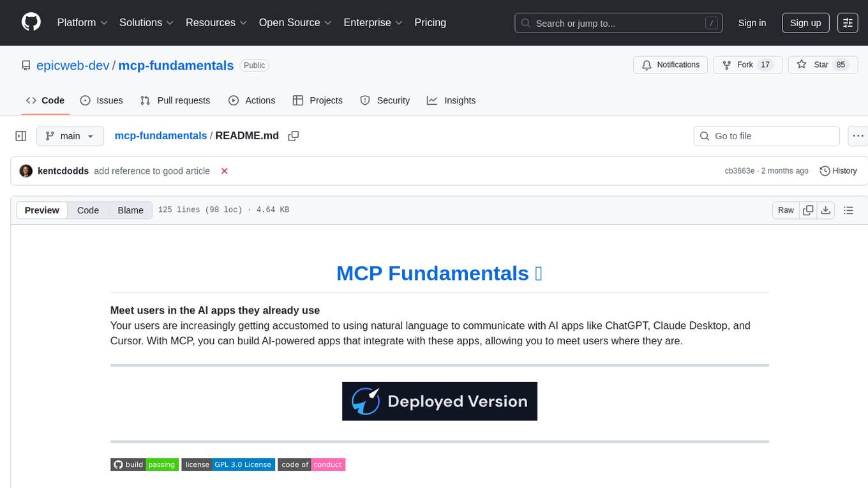Image resolution: width=868 pixels, height=488 pixels.
Task: Expand the Solutions menu
Action: click(x=146, y=22)
